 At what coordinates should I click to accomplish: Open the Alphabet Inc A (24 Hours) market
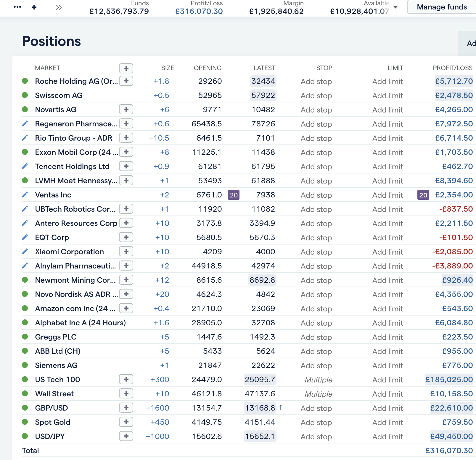pos(81,323)
